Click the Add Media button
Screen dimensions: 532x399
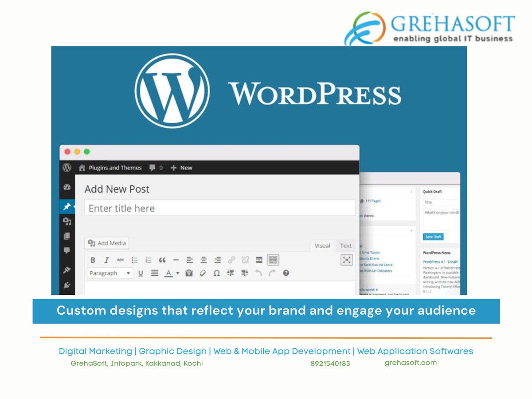tap(106, 243)
